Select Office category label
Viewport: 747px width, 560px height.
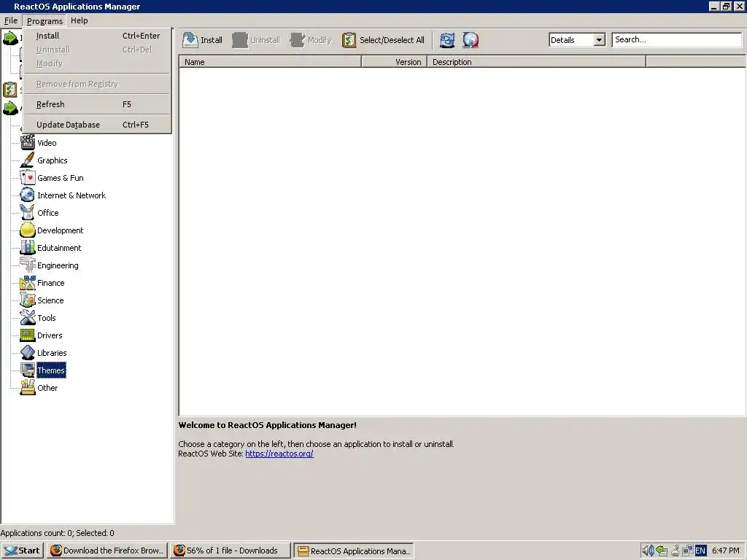48,213
